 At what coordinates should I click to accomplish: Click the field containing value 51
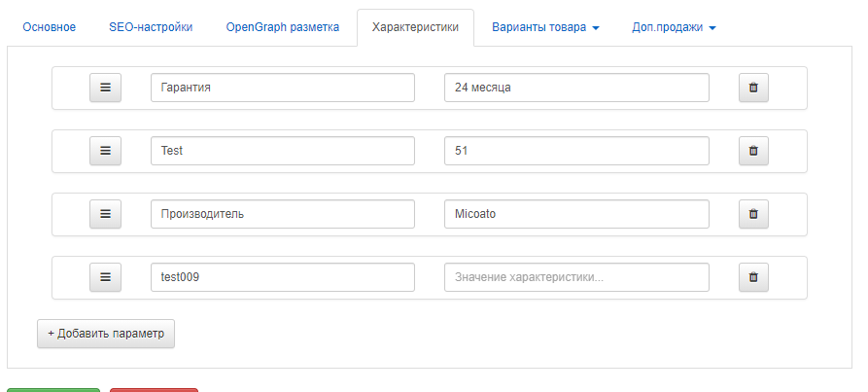pyautogui.click(x=576, y=151)
